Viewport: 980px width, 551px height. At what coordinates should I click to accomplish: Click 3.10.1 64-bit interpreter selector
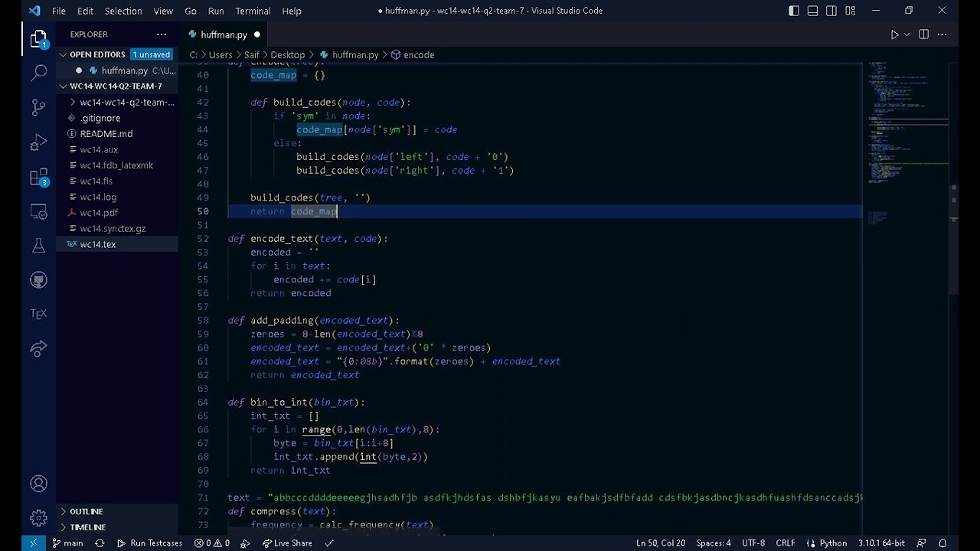881,543
